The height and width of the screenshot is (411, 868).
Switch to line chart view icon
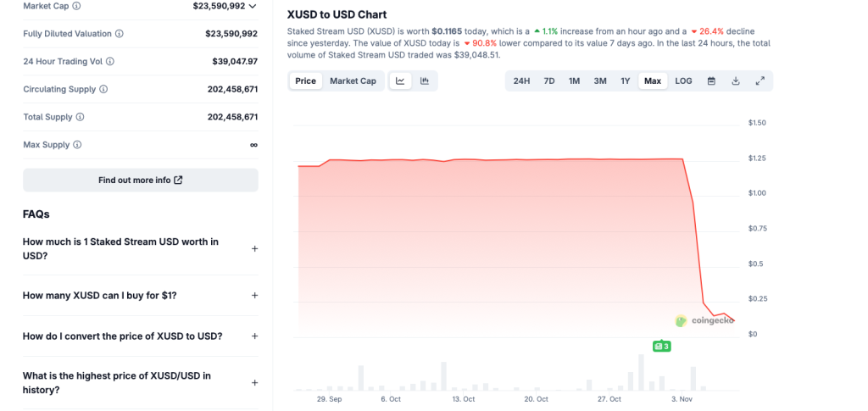399,81
